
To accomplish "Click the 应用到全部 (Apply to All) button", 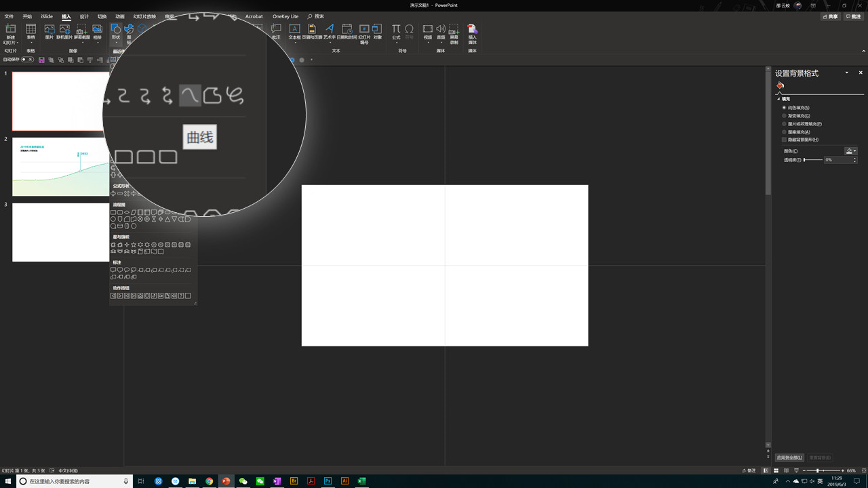I will [x=789, y=457].
